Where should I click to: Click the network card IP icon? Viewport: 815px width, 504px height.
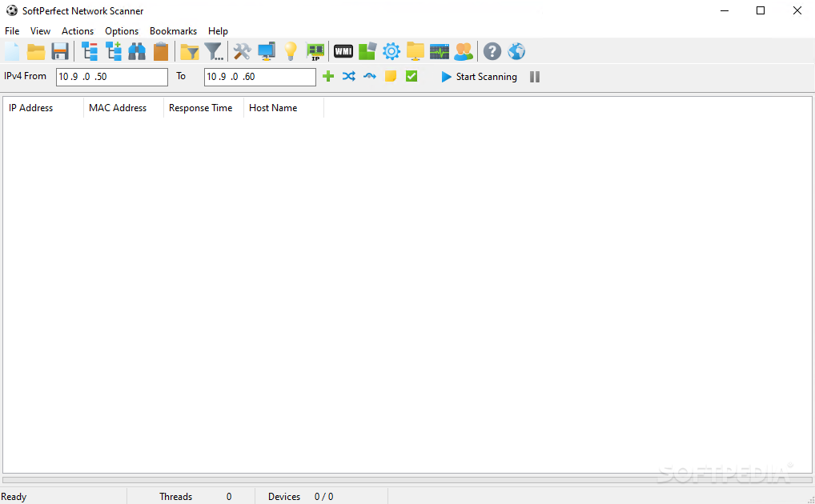[315, 51]
